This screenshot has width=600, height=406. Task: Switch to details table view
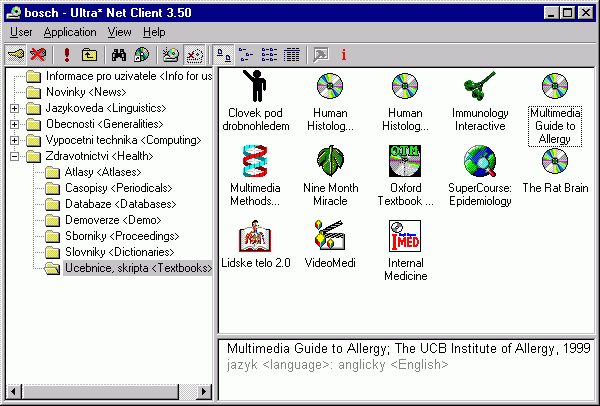tap(292, 55)
